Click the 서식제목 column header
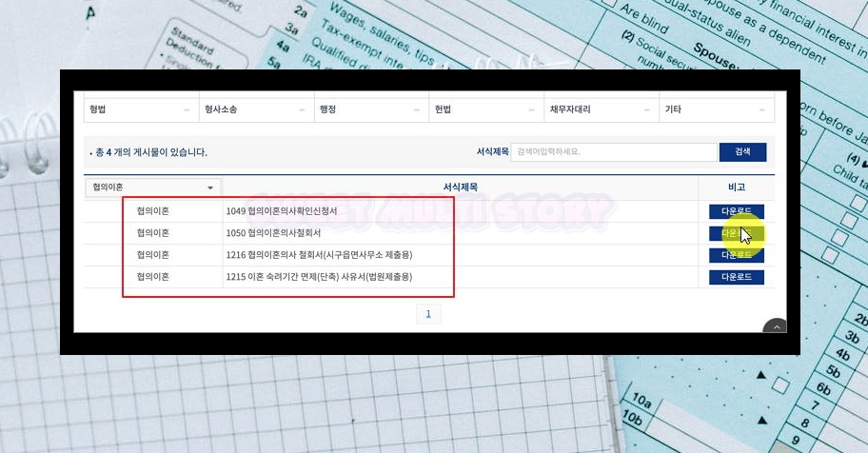 click(x=460, y=187)
